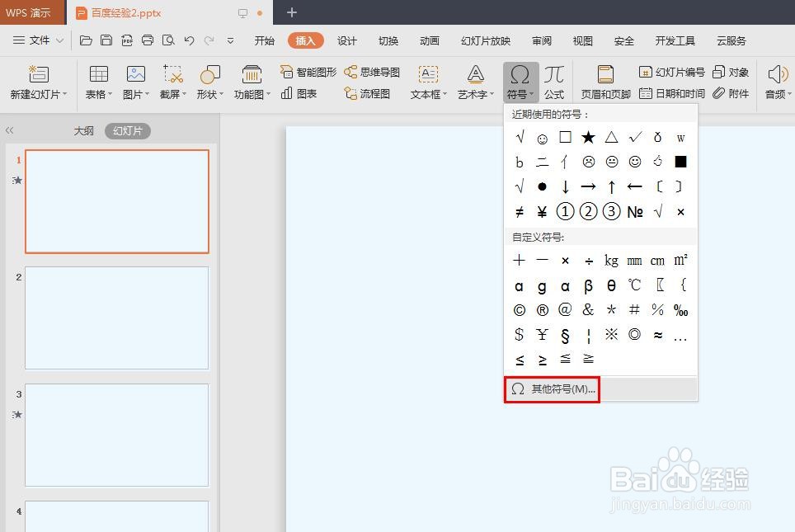The image size is (795, 532).
Task: Click the Export to PDF icon
Action: (127, 40)
